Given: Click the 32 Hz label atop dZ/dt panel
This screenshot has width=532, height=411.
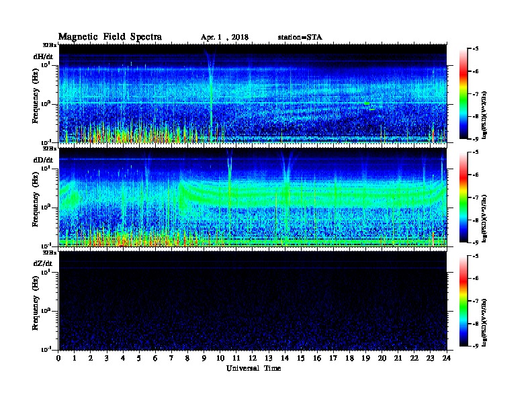Looking at the screenshot, I should [x=50, y=253].
